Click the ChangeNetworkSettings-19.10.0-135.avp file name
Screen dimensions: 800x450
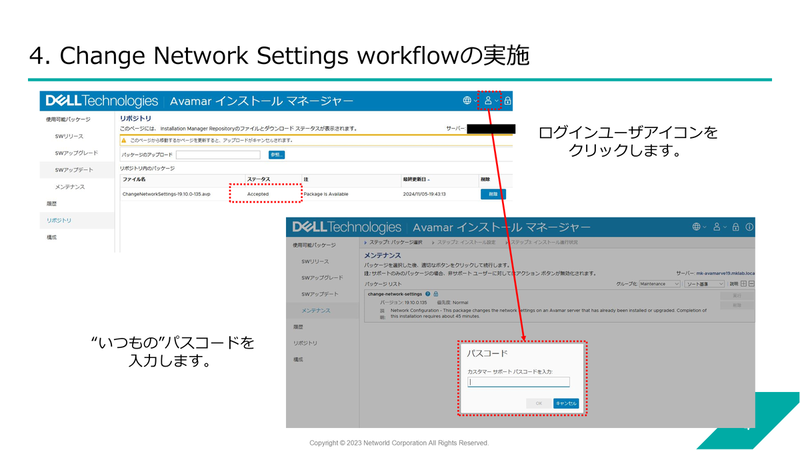pyautogui.click(x=166, y=194)
